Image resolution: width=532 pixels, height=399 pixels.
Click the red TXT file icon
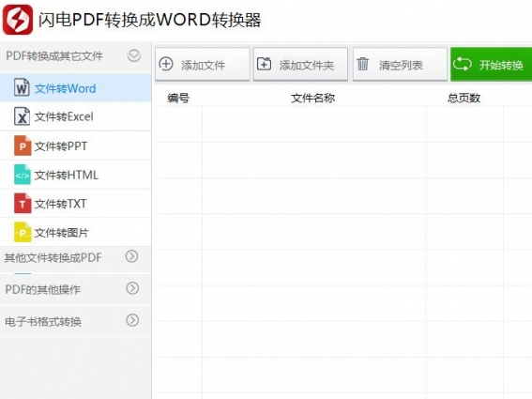click(x=23, y=204)
